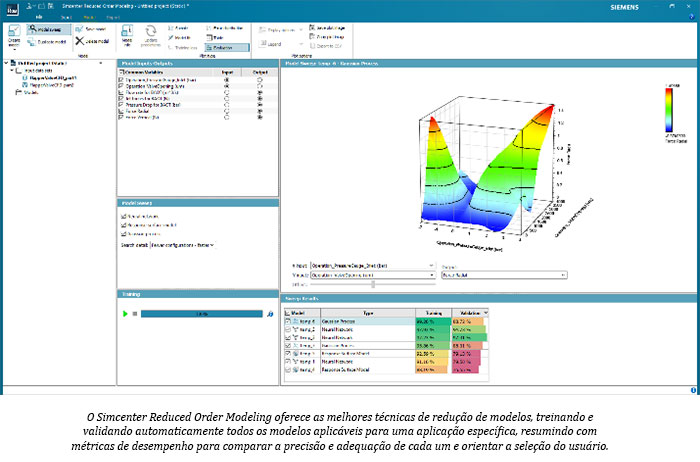Set Pressure Drop for 3/4CT as Output radio
This screenshot has height=462, width=700.
pyautogui.click(x=260, y=105)
